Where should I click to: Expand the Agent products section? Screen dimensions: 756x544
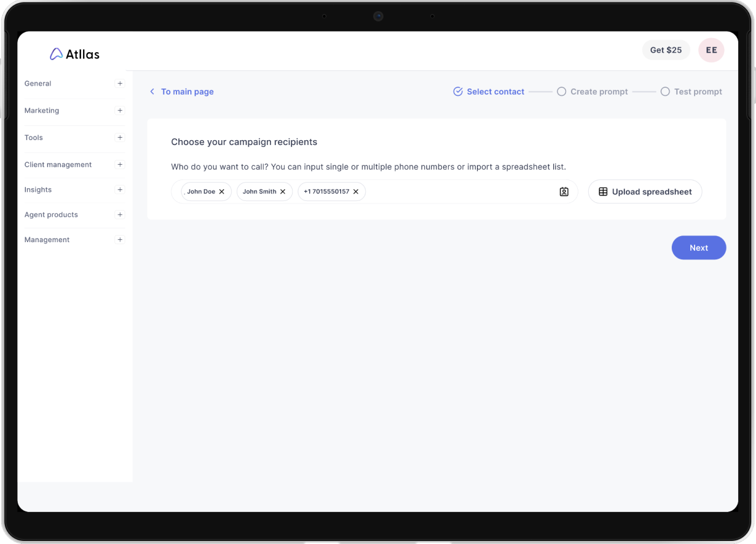click(120, 215)
